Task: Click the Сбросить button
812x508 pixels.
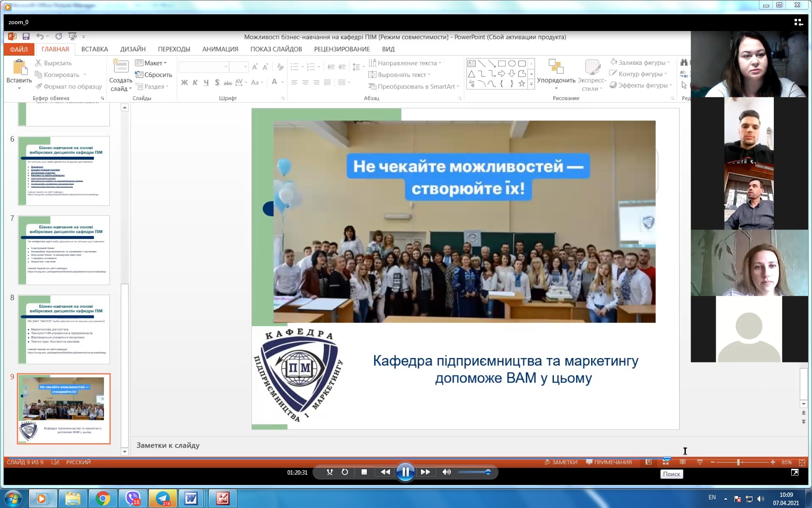Action: 154,75
